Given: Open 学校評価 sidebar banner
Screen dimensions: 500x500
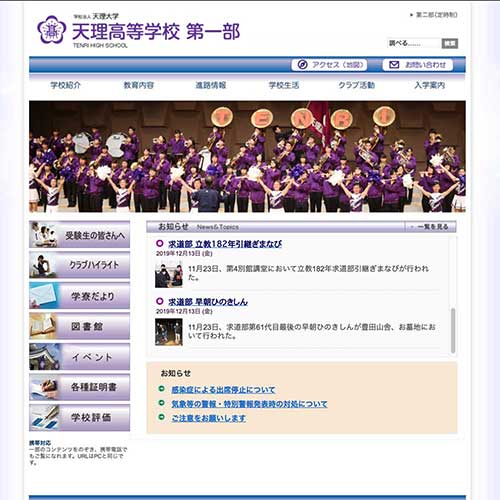Looking at the screenshot, I should coord(79,418).
